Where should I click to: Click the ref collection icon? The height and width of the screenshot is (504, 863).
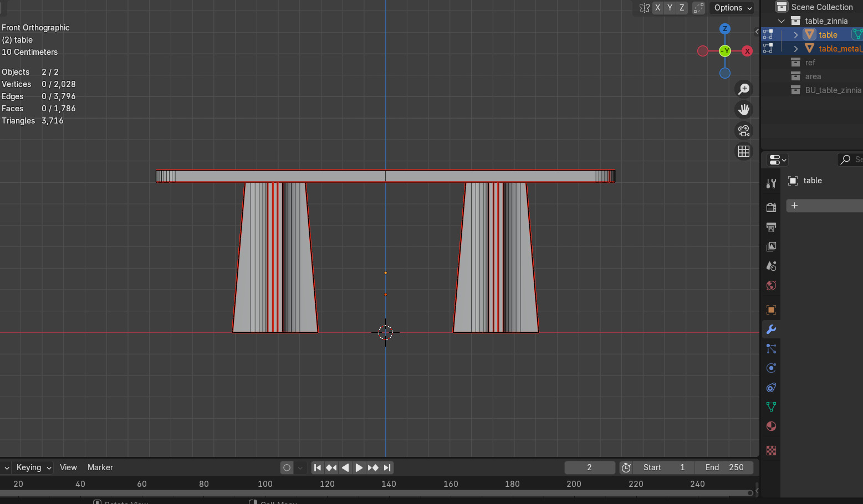[795, 62]
